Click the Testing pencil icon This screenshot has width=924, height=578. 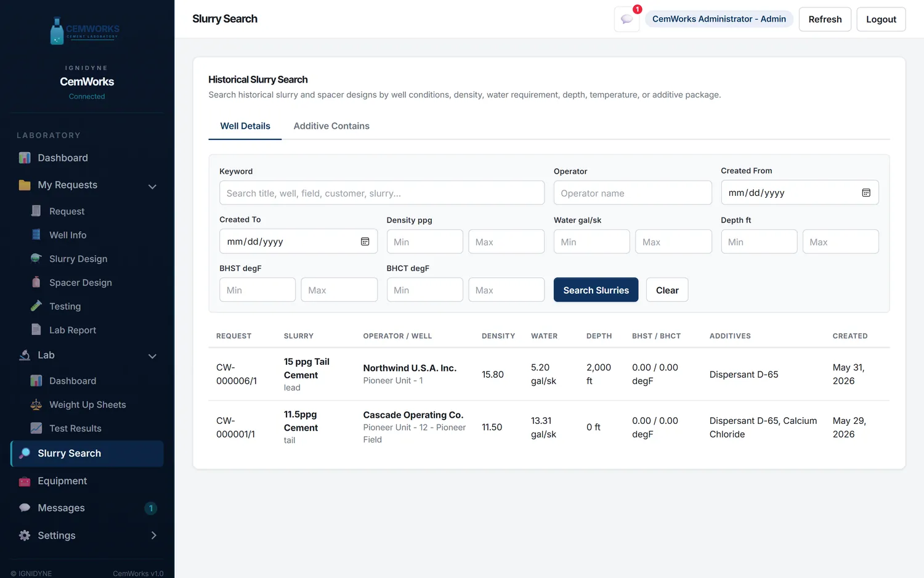click(36, 306)
